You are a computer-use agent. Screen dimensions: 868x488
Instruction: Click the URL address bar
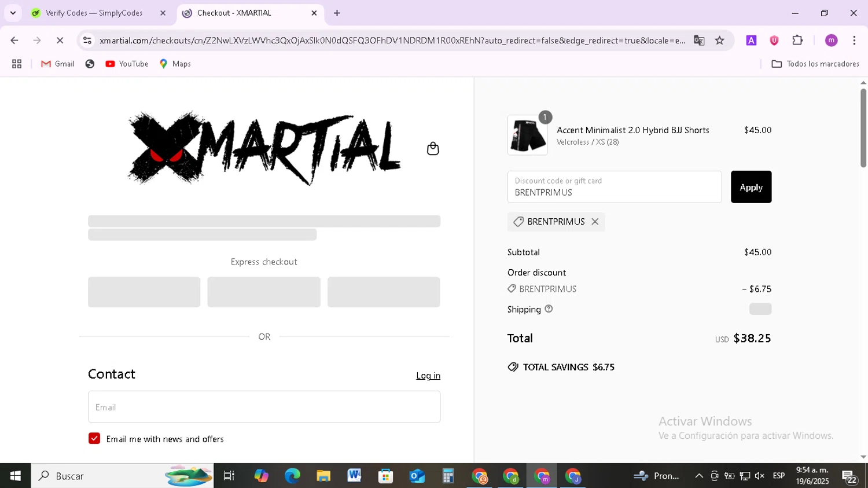pos(392,41)
